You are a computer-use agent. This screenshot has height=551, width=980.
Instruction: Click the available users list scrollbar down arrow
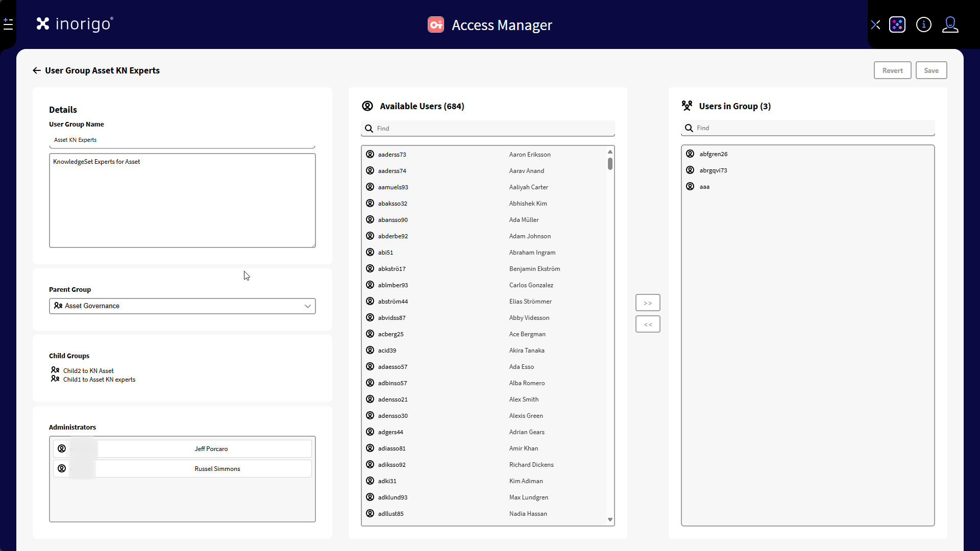click(610, 519)
